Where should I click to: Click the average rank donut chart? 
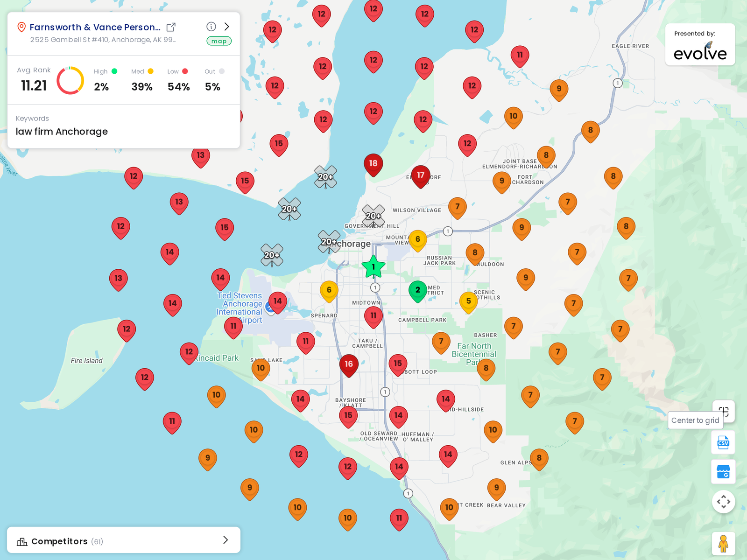[x=70, y=80]
